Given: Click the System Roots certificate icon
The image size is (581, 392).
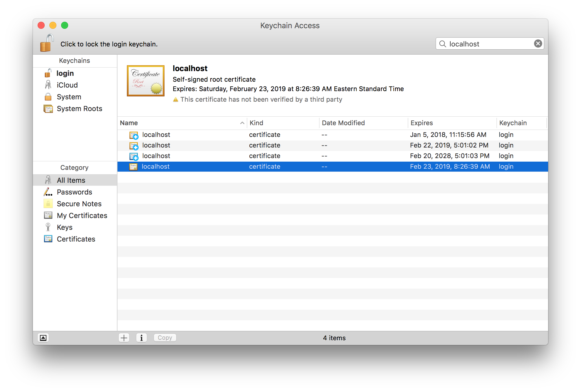Looking at the screenshot, I should (x=48, y=108).
